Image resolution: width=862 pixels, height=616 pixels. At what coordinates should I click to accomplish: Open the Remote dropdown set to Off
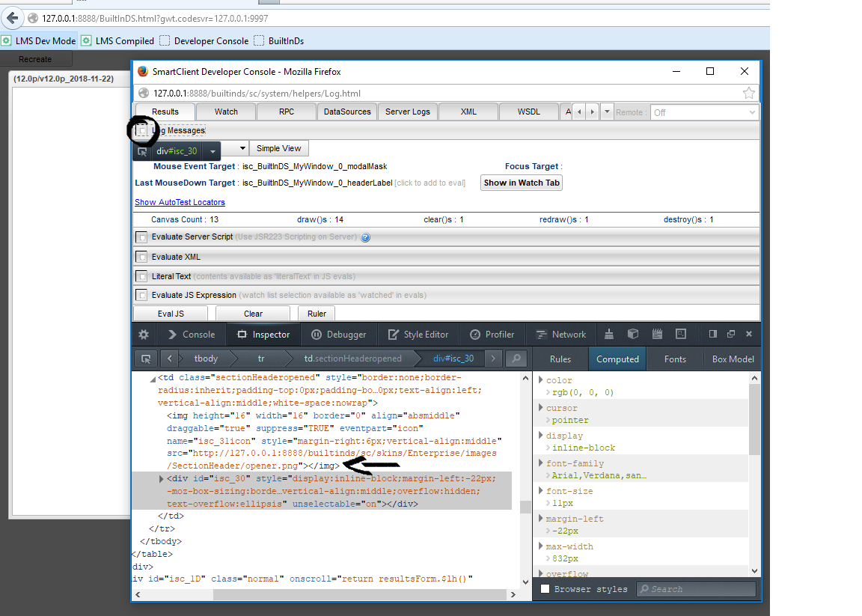704,112
